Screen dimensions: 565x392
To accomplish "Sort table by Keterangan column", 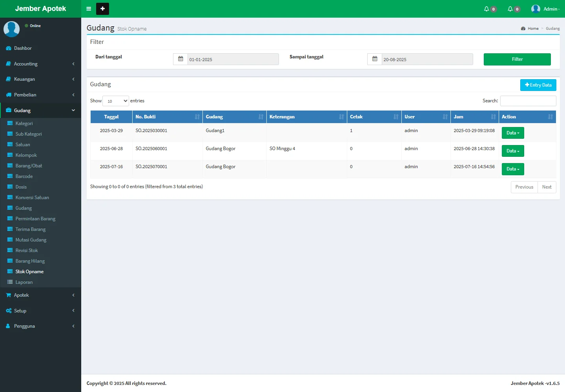I will 306,117.
